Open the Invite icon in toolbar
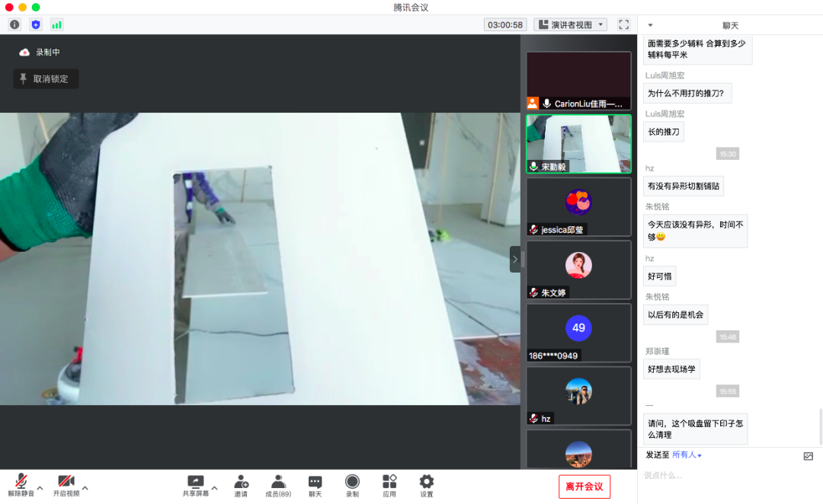 click(x=241, y=485)
